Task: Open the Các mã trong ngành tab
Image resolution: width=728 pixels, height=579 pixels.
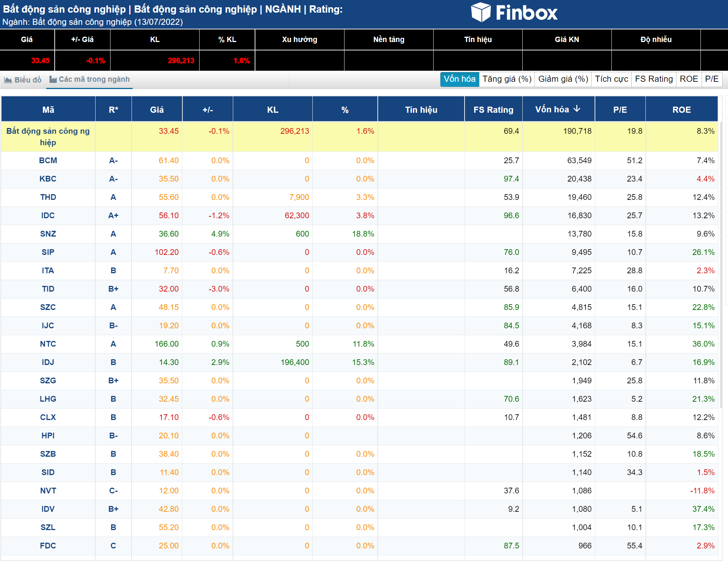Action: (90, 79)
